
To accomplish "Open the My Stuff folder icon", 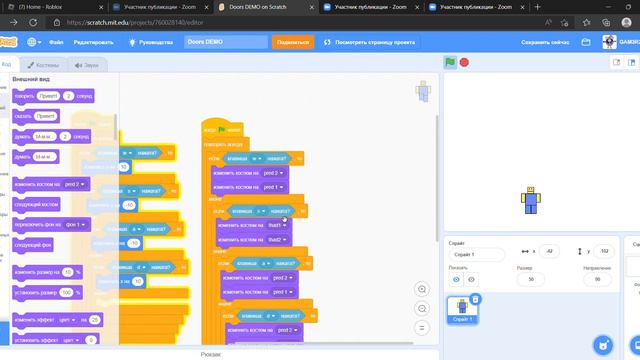I will (586, 42).
